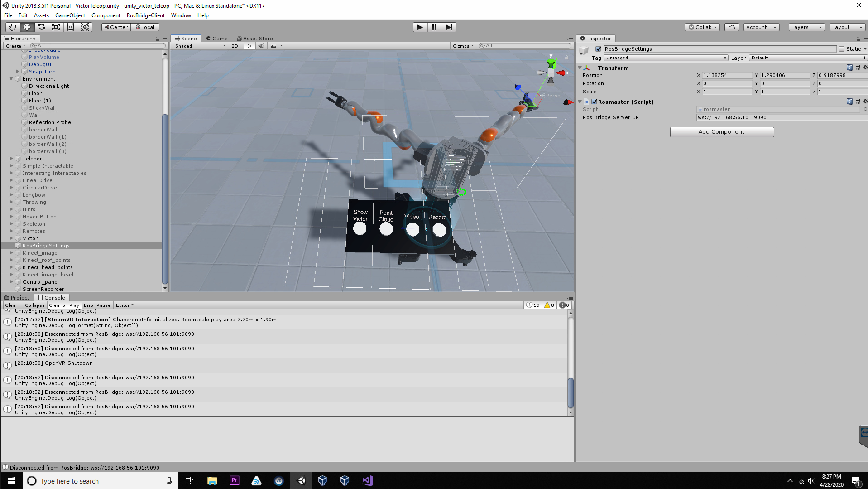Viewport: 868px width, 489px height.
Task: Toggle Center pivot mode
Action: [116, 27]
